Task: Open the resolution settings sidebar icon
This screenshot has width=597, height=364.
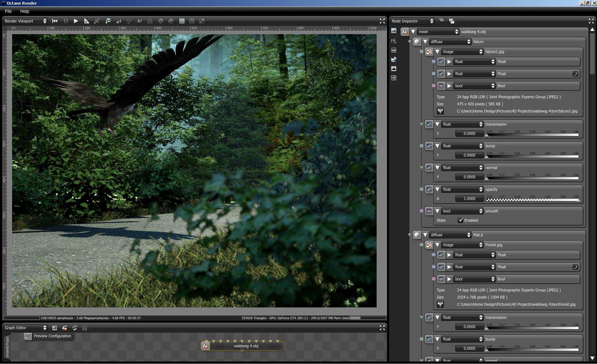Action: [394, 50]
